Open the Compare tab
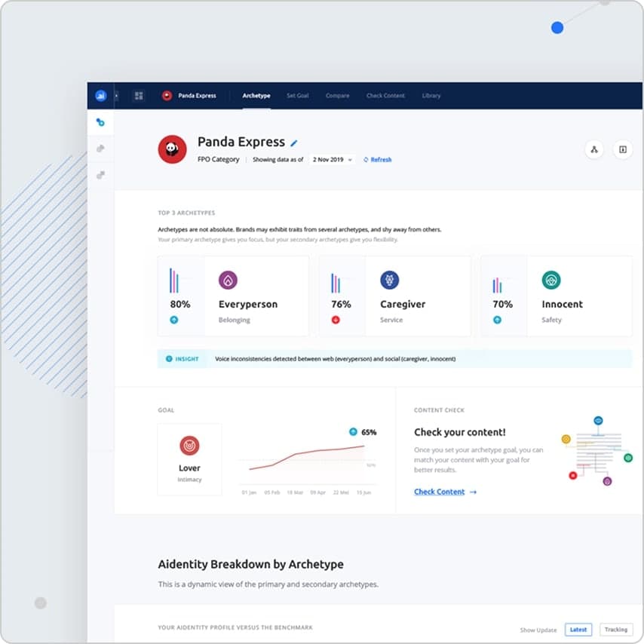 (x=338, y=96)
